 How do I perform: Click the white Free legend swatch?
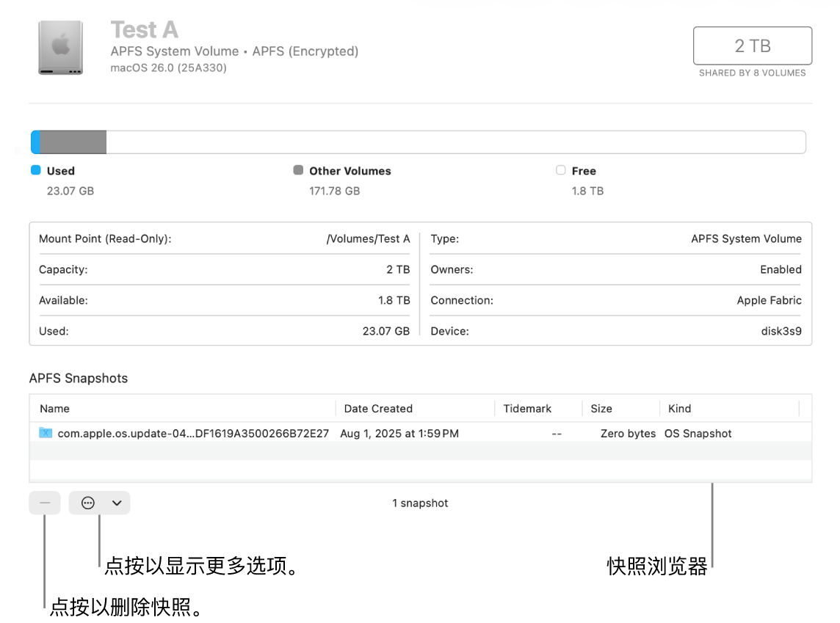point(561,170)
